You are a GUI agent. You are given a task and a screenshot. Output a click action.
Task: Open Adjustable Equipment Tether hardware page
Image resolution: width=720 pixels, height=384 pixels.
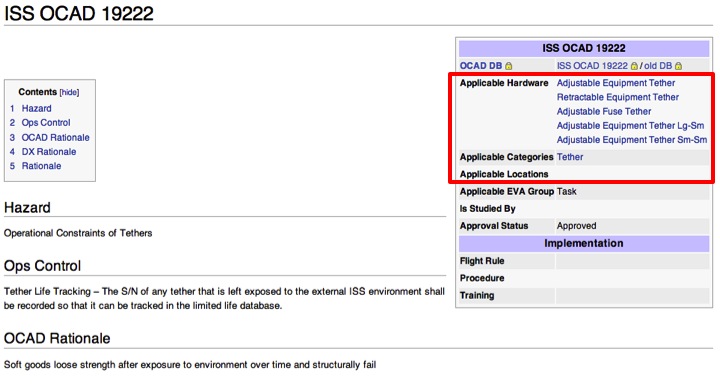pos(616,83)
